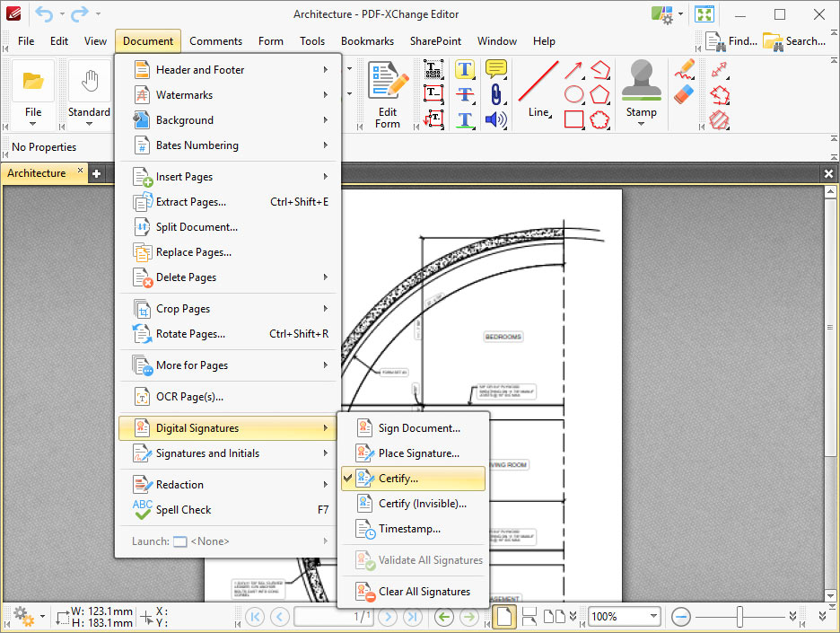Select the Area measurement tool
This screenshot has width=840, height=633.
[720, 119]
